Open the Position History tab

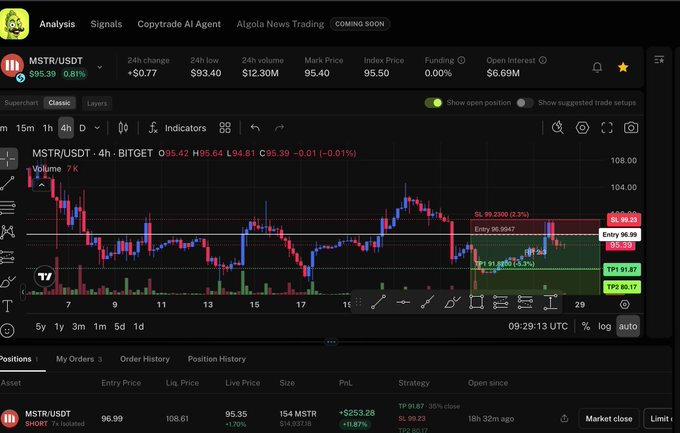217,359
